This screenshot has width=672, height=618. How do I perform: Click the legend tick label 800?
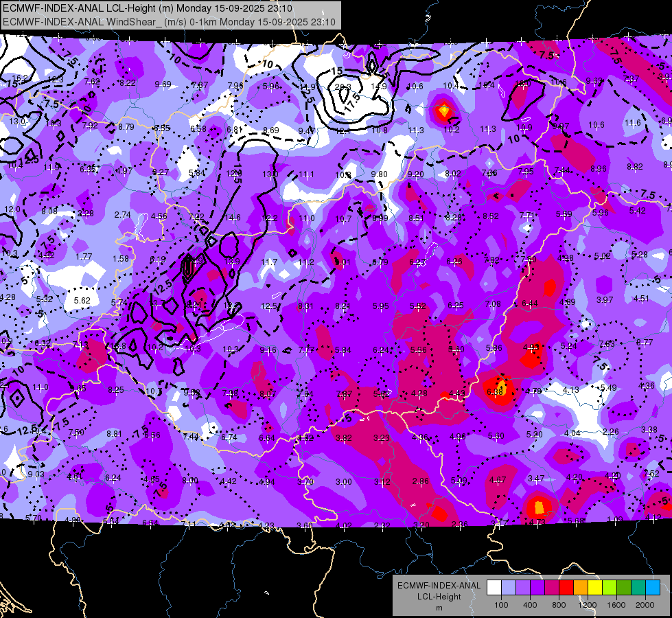click(559, 605)
